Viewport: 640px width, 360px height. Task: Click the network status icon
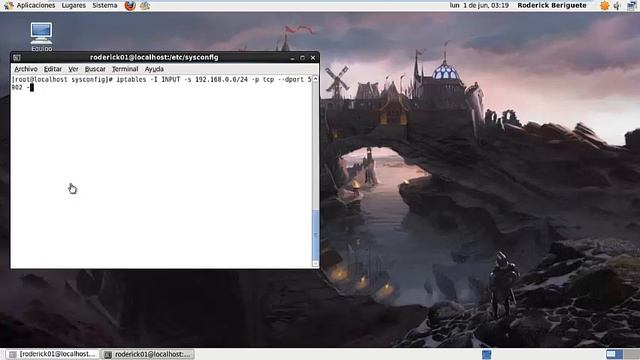click(x=632, y=5)
